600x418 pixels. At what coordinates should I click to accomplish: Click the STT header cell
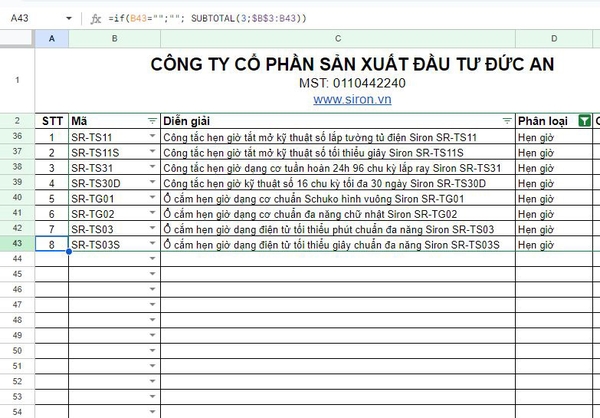[x=52, y=121]
